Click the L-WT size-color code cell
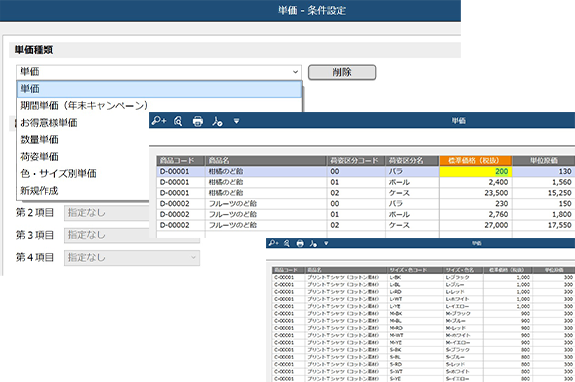Image resolution: width=575 pixels, height=382 pixels. click(x=415, y=299)
